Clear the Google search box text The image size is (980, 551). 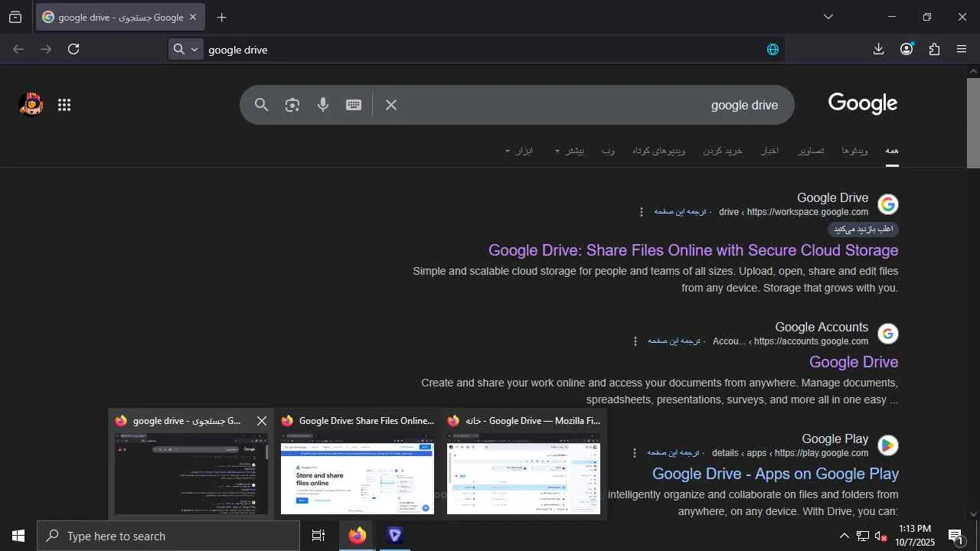click(391, 105)
